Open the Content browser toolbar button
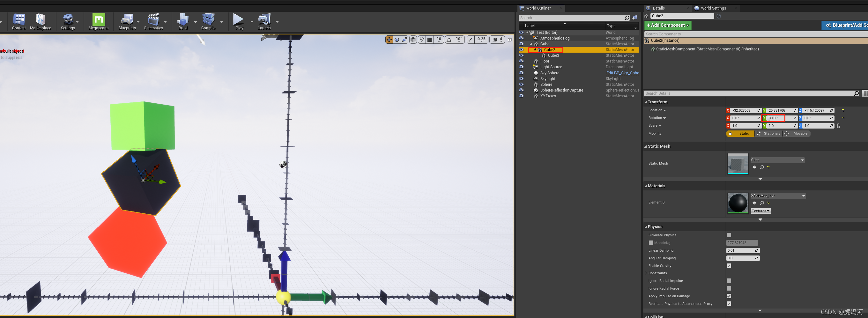 (19, 22)
